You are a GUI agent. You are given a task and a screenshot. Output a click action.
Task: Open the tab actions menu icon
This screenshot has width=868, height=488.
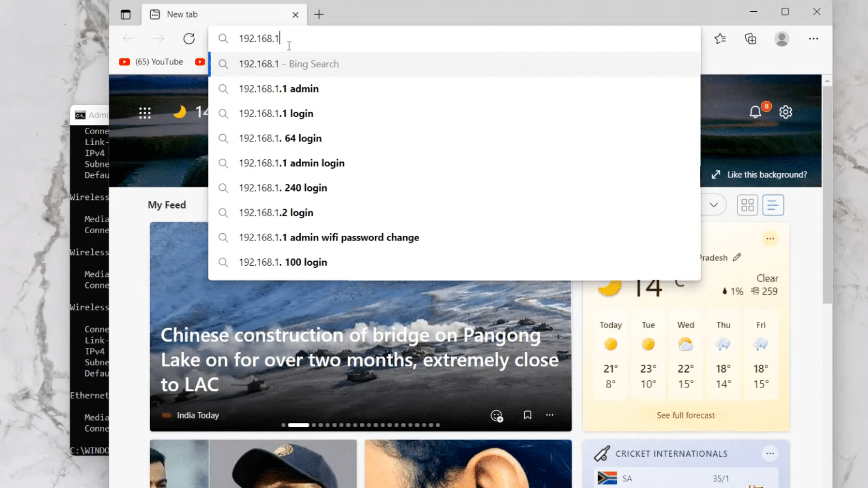126,14
